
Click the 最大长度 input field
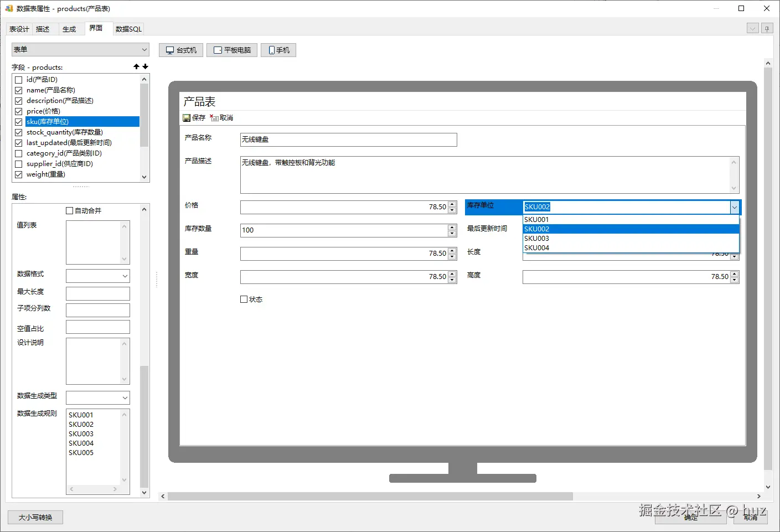[98, 293]
